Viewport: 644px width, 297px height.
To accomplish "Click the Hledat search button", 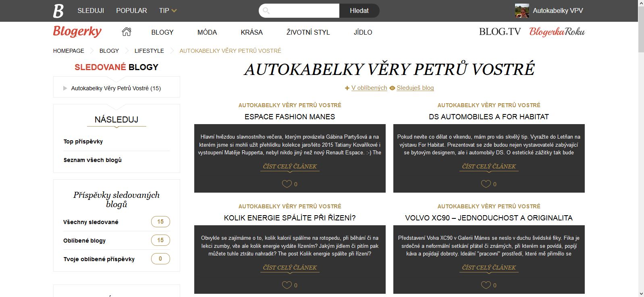I will (x=359, y=11).
